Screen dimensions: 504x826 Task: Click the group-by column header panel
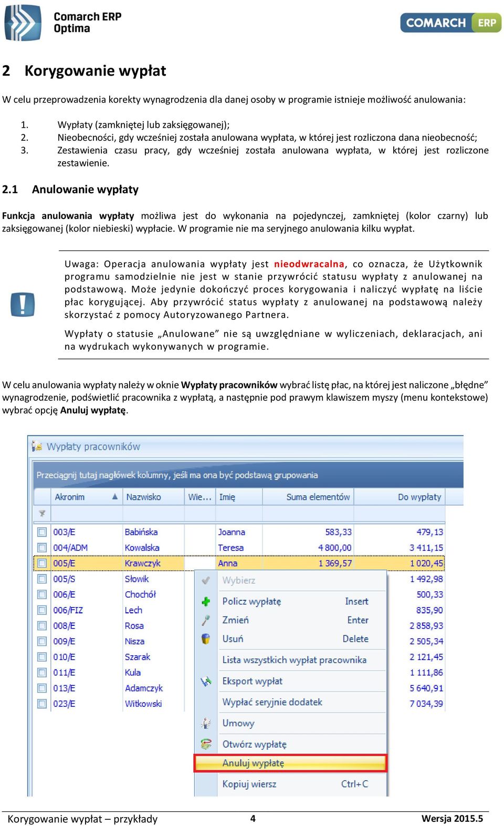pos(248,475)
